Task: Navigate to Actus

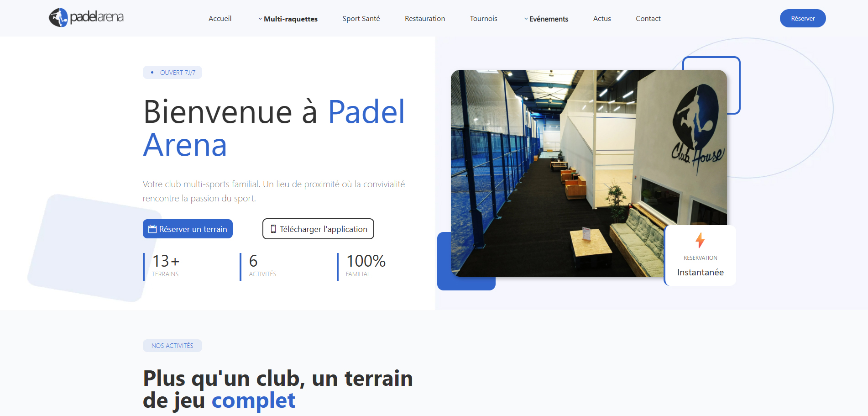Action: (602, 18)
